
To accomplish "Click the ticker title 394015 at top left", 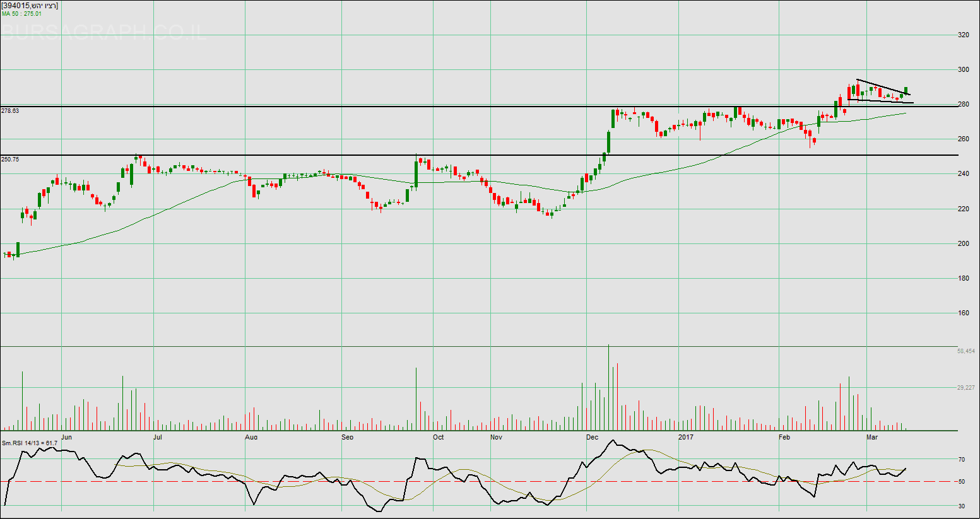I will click(x=30, y=6).
